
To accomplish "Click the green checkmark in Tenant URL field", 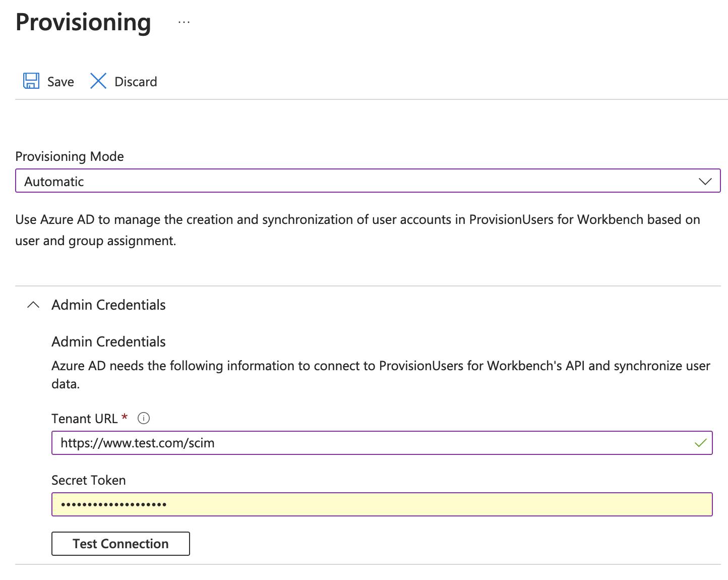I will pos(700,443).
